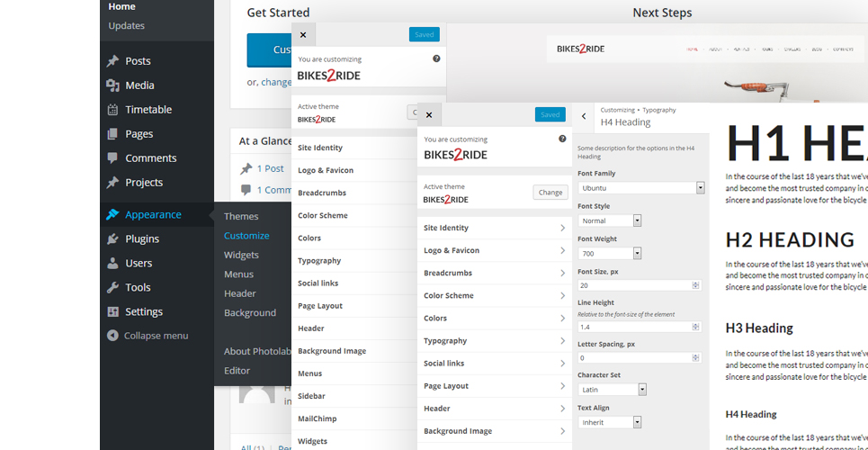
Task: Click help icon in back customizer panel
Action: coord(436,58)
